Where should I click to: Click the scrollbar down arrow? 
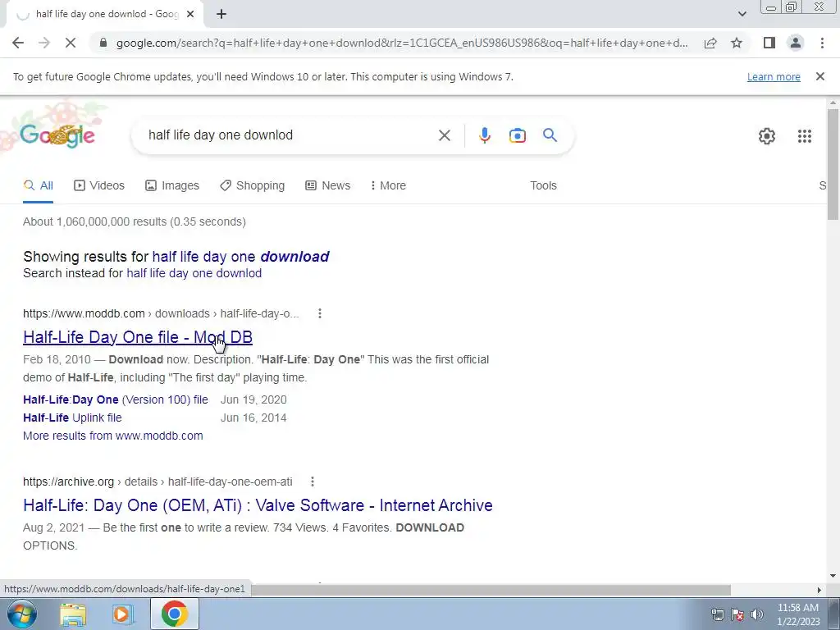point(833,576)
